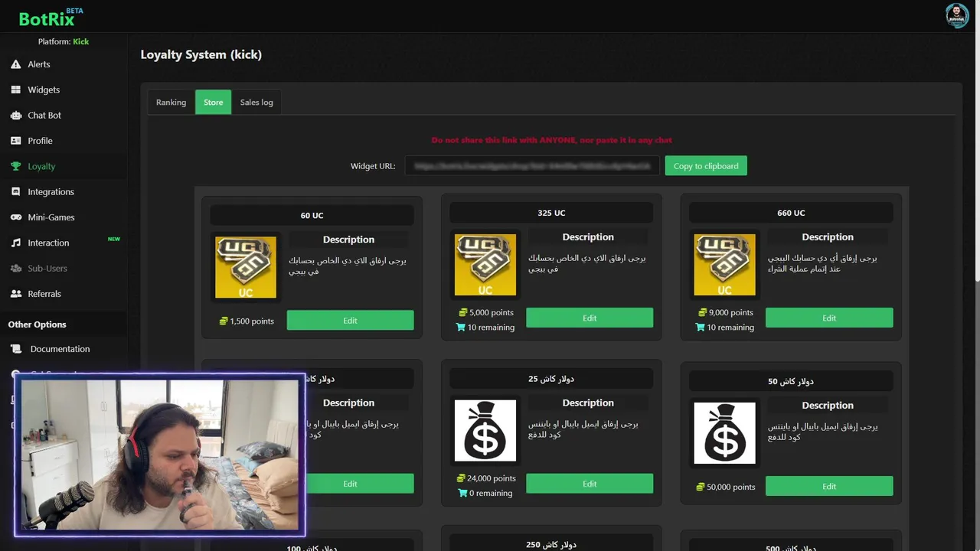This screenshot has width=980, height=551.
Task: Click the blurred Widget URL field
Action: click(x=532, y=166)
